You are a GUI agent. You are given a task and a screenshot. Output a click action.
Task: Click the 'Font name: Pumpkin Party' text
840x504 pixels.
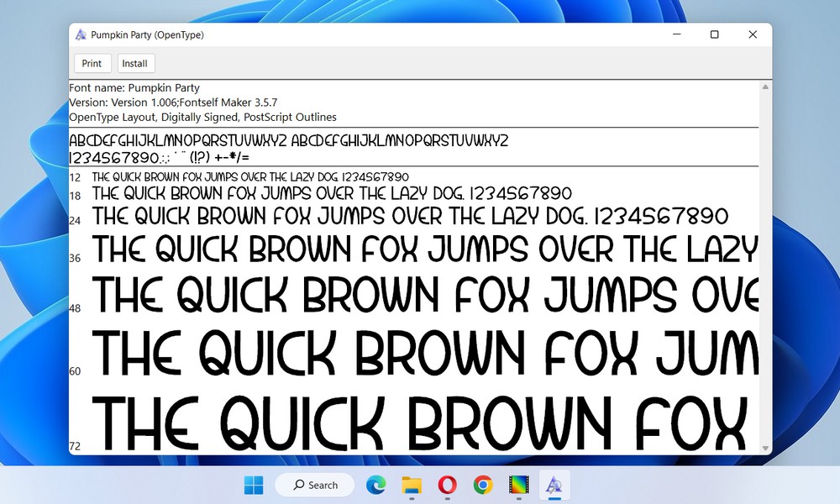coord(134,87)
